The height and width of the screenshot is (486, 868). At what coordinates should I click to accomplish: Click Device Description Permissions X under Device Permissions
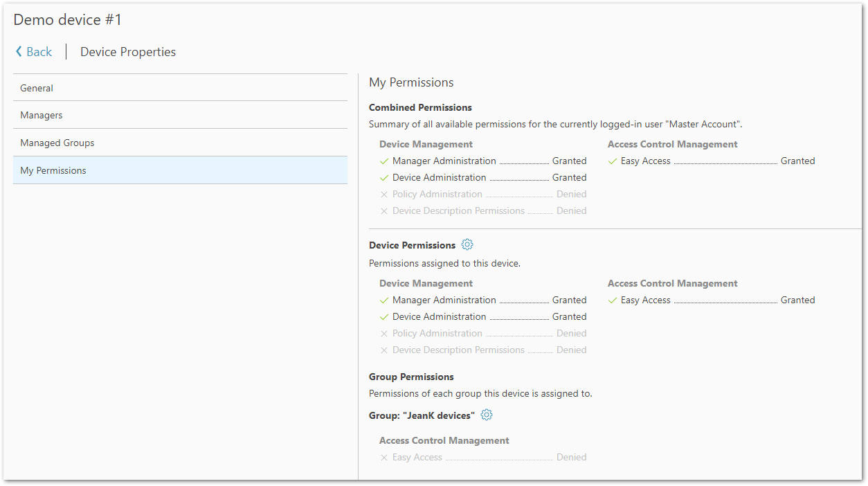(384, 350)
